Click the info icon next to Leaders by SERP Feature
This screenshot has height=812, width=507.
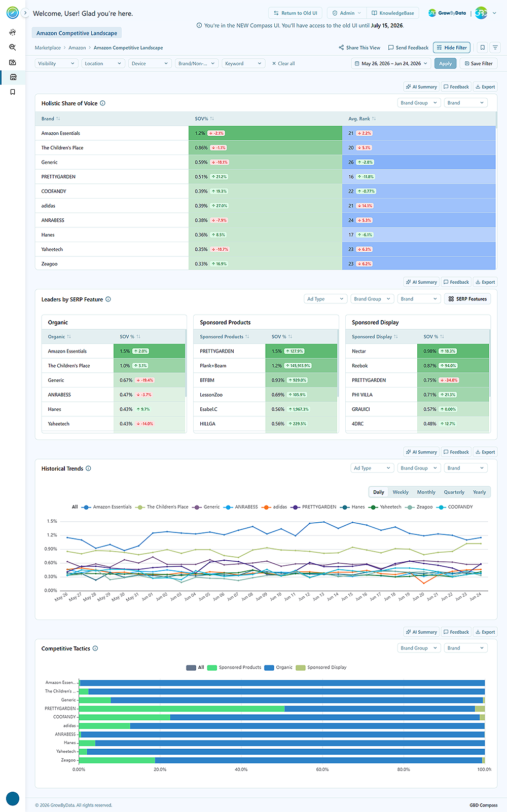[x=108, y=299]
